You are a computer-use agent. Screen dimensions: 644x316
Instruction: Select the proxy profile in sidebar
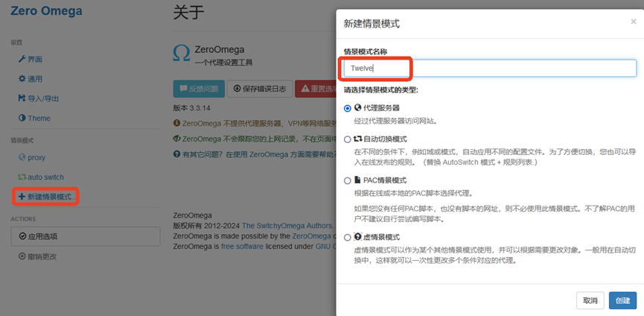click(x=32, y=157)
